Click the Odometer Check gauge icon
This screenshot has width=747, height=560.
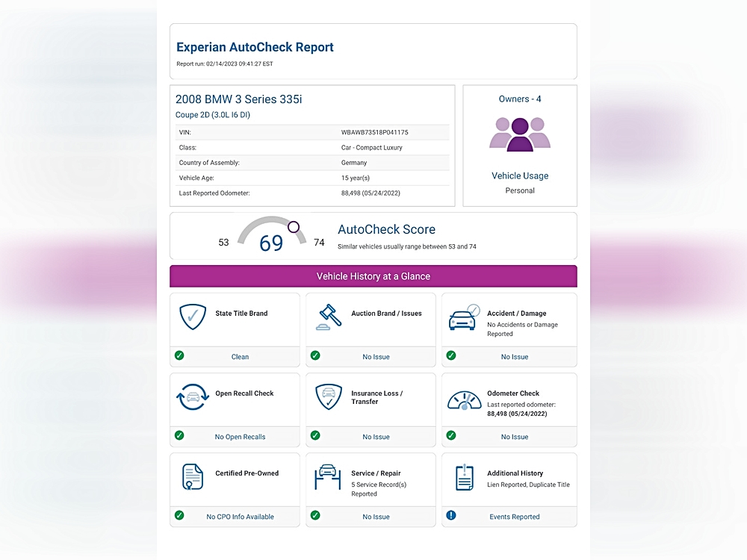(x=464, y=399)
